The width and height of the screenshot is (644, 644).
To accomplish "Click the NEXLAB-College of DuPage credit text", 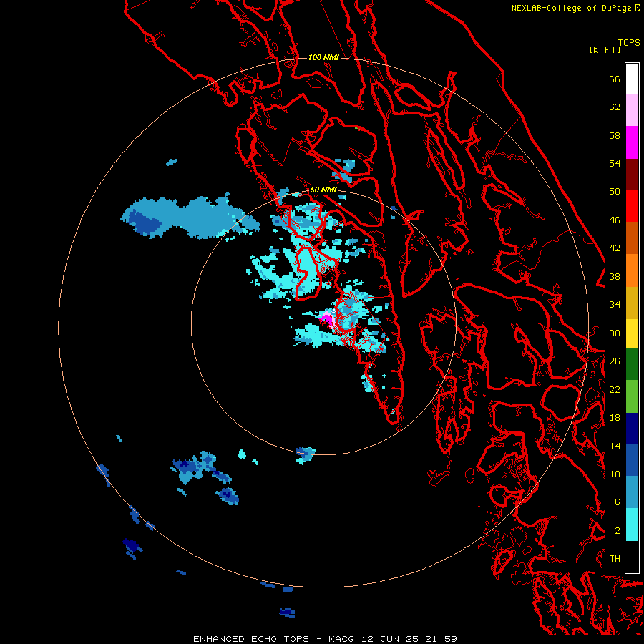I will click(x=575, y=8).
